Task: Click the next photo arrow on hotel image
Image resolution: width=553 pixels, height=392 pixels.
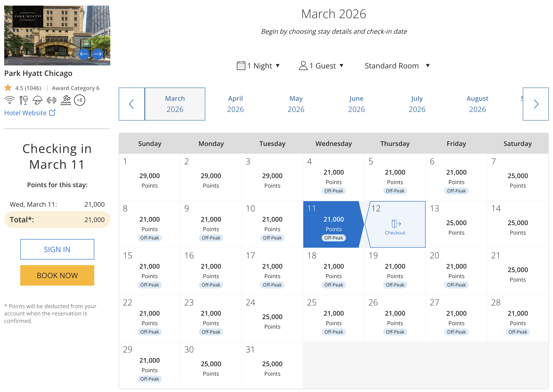Action: (98, 54)
